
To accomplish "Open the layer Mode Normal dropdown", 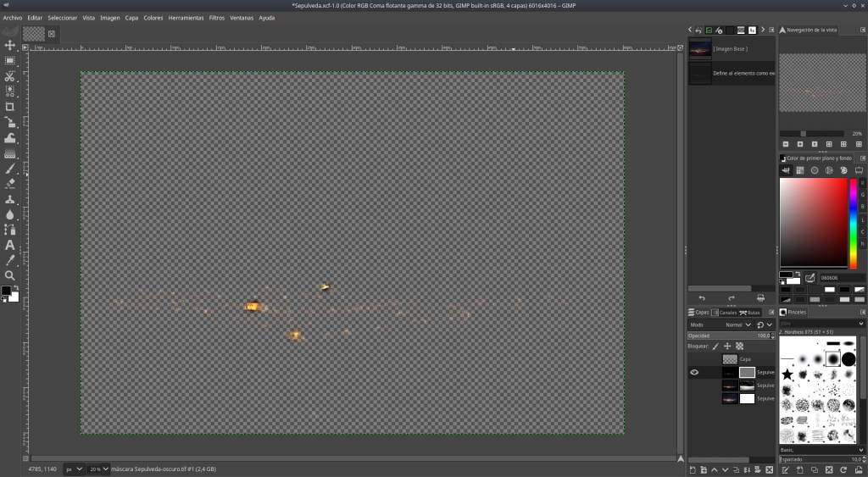I will [734, 324].
